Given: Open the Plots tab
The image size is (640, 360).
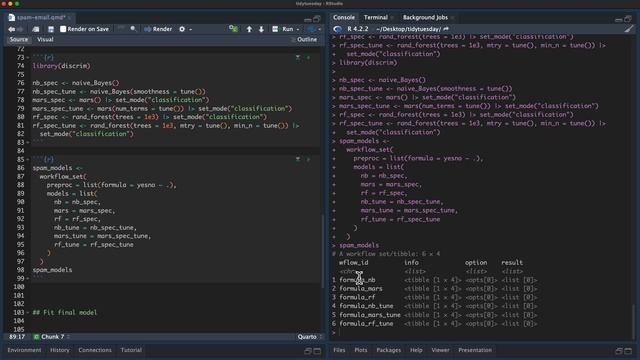Looking at the screenshot, I should click(x=360, y=350).
